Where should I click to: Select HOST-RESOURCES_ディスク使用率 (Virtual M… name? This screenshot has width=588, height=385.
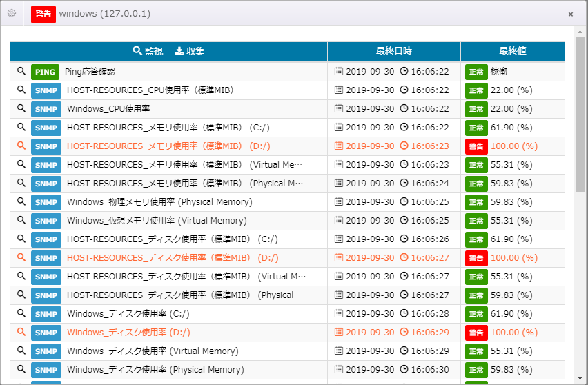pyautogui.click(x=186, y=276)
